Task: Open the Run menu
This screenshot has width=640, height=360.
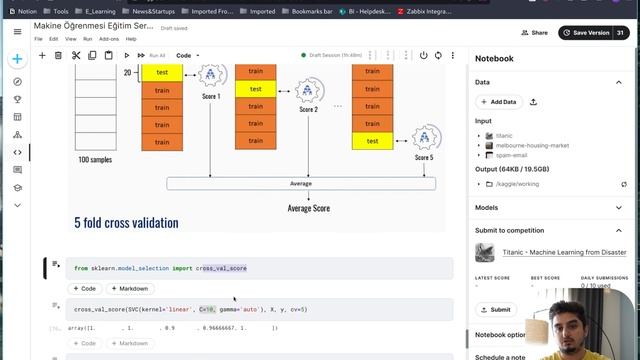Action: (87, 39)
